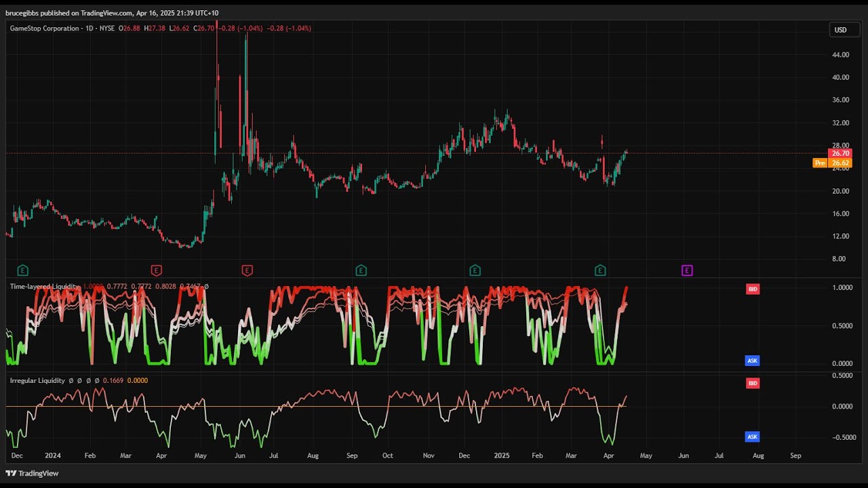Click the Time-layered Liquidity indicator name

pos(44,287)
